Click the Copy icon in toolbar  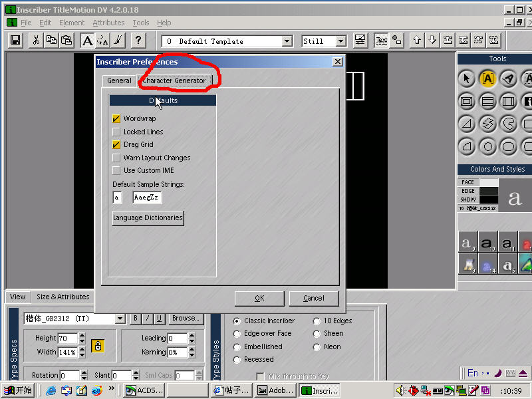[51, 41]
